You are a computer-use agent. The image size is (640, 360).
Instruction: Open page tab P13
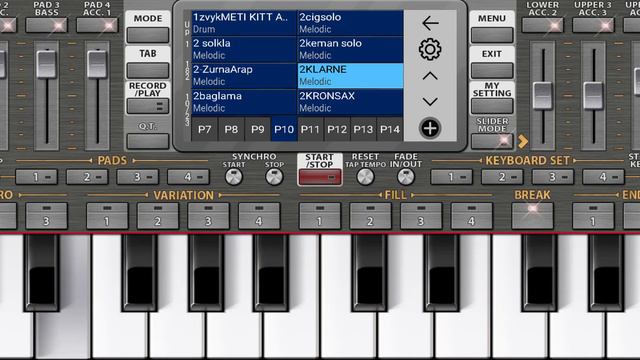click(363, 129)
